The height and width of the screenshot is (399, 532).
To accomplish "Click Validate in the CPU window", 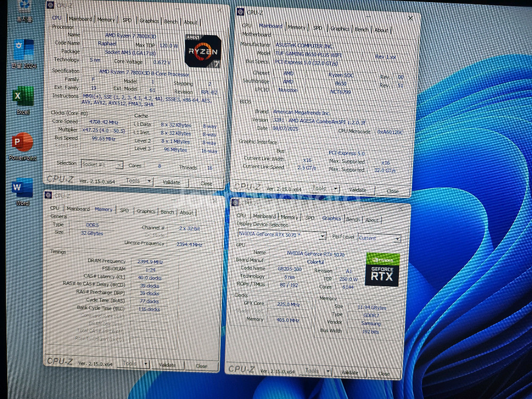I will point(171,182).
